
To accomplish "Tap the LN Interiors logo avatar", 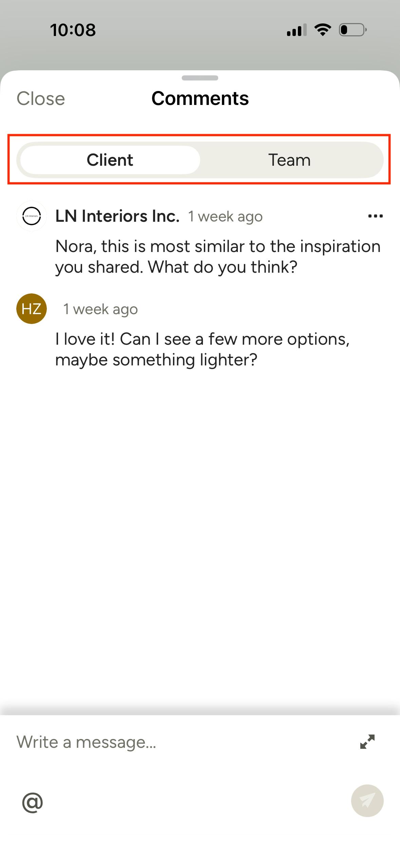I will (32, 216).
